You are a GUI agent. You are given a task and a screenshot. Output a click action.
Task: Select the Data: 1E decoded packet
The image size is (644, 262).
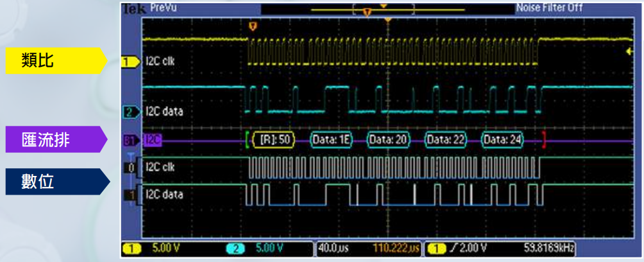pos(330,139)
